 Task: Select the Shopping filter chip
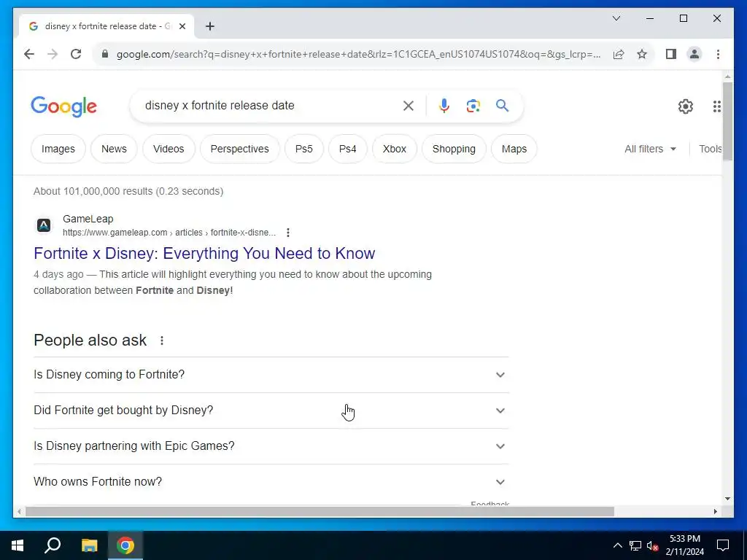[x=454, y=149]
